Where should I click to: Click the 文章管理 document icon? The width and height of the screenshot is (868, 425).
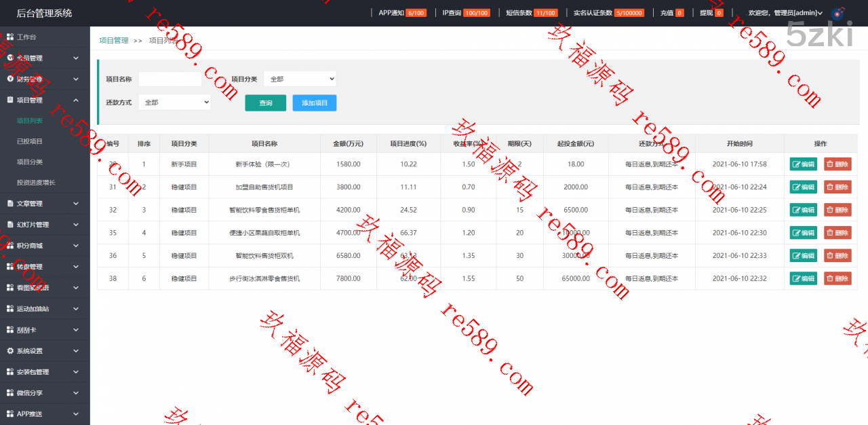pyautogui.click(x=10, y=204)
